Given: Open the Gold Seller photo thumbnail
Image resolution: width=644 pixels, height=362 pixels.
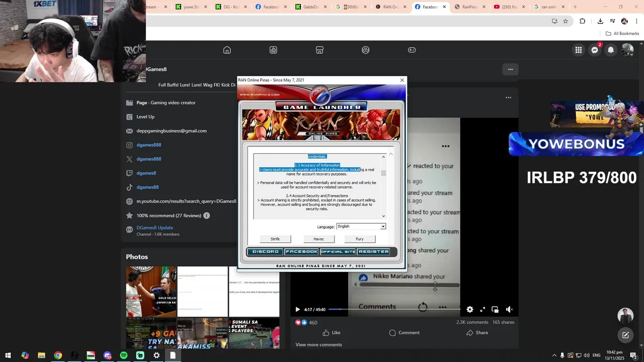Looking at the screenshot, I should pos(151,292).
